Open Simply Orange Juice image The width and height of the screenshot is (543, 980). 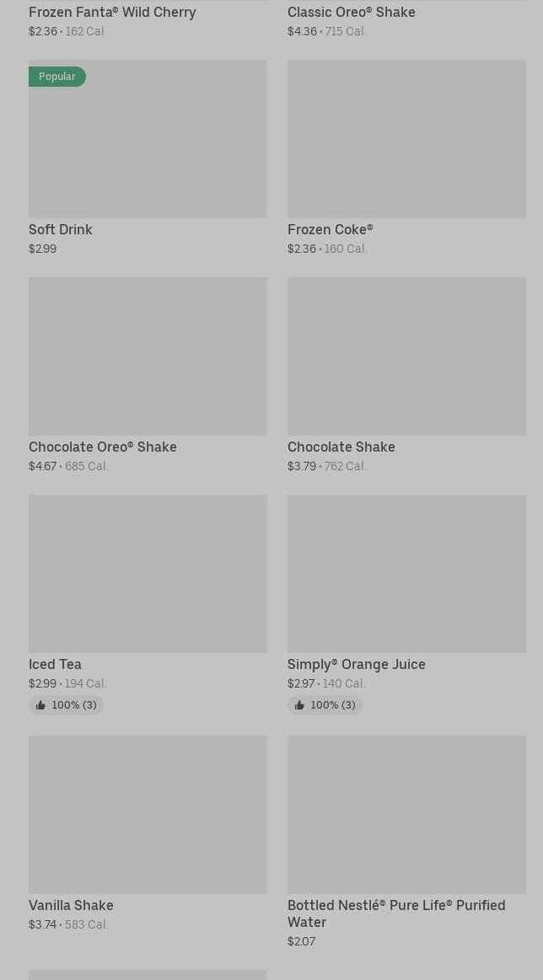(406, 574)
